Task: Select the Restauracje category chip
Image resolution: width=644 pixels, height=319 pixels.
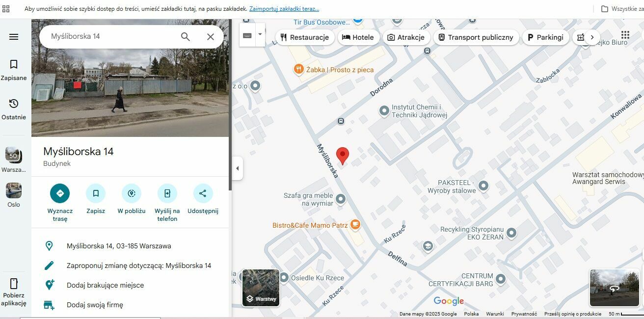Action: [304, 37]
